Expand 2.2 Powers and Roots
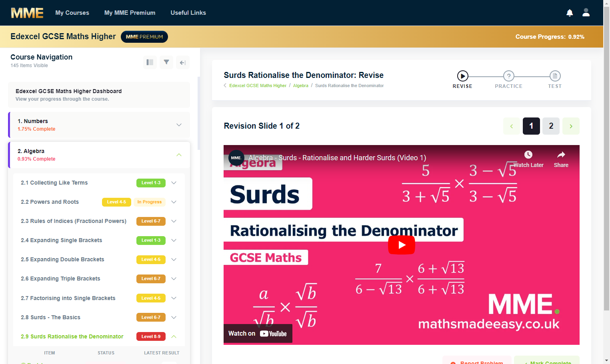Image resolution: width=610 pixels, height=364 pixels. (x=174, y=202)
